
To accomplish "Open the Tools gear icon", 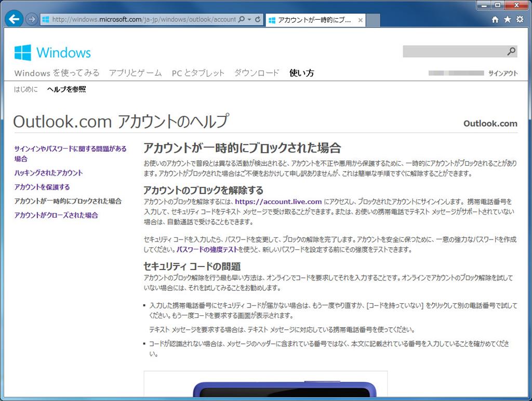I will [520, 19].
